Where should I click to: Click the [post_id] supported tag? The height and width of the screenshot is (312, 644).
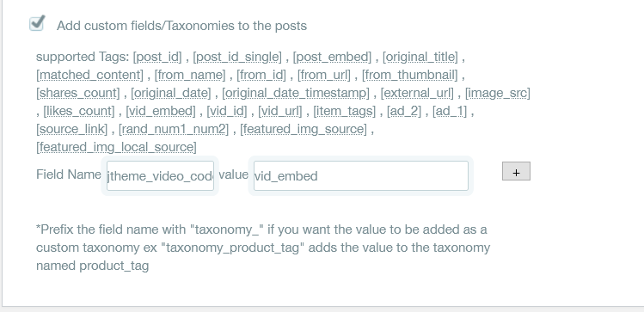[157, 57]
